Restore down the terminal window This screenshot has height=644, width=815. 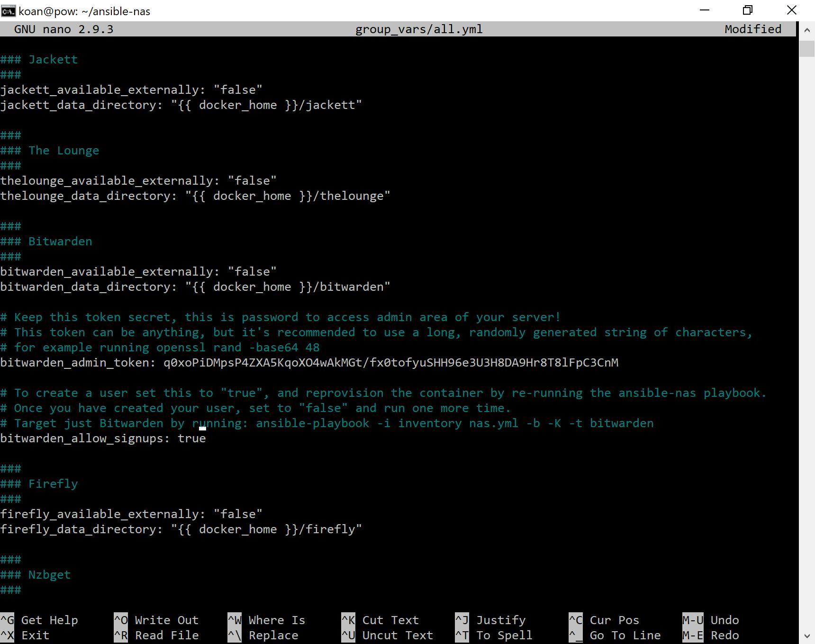tap(748, 10)
